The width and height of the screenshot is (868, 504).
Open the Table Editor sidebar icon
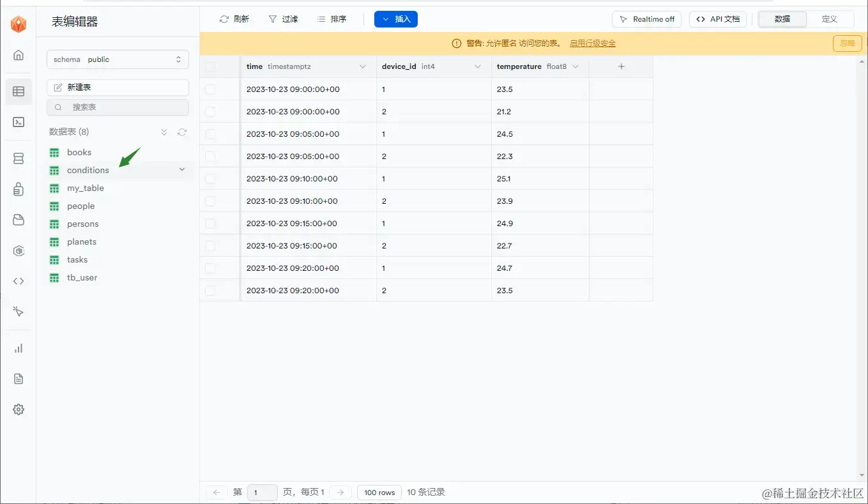(x=19, y=91)
